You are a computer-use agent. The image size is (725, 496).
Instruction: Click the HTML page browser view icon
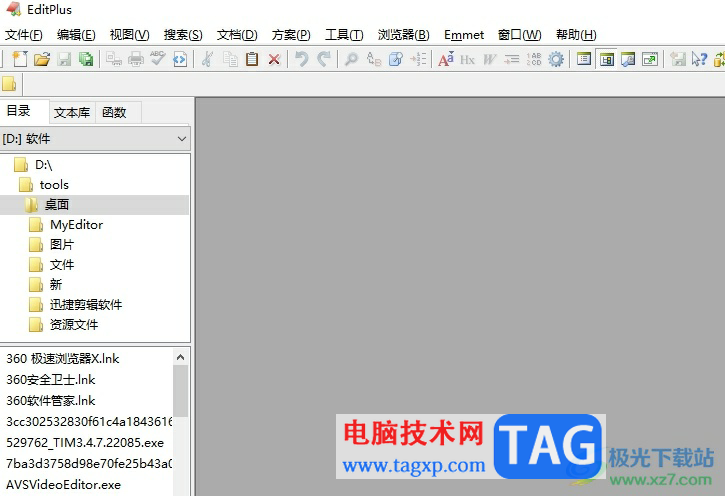(180, 59)
